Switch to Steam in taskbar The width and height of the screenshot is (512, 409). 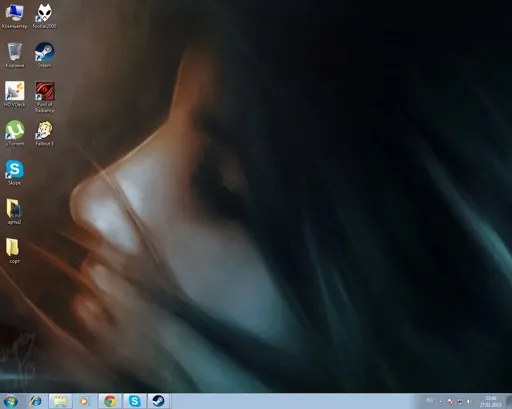click(x=159, y=401)
